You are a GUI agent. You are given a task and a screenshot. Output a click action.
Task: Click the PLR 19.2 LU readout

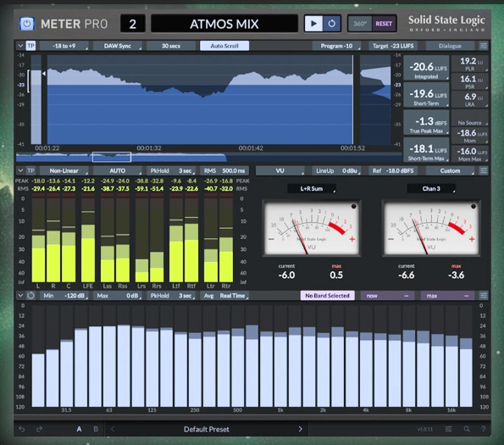coord(470,64)
